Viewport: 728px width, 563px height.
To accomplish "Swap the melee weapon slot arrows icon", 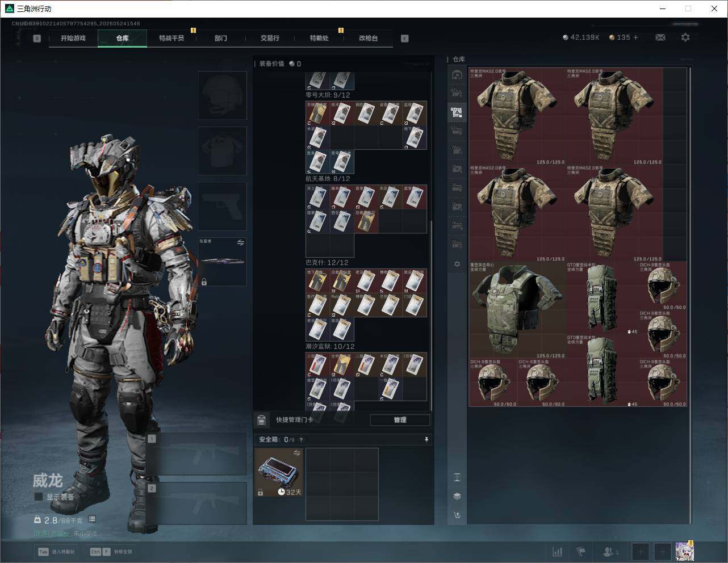I will pos(240,243).
